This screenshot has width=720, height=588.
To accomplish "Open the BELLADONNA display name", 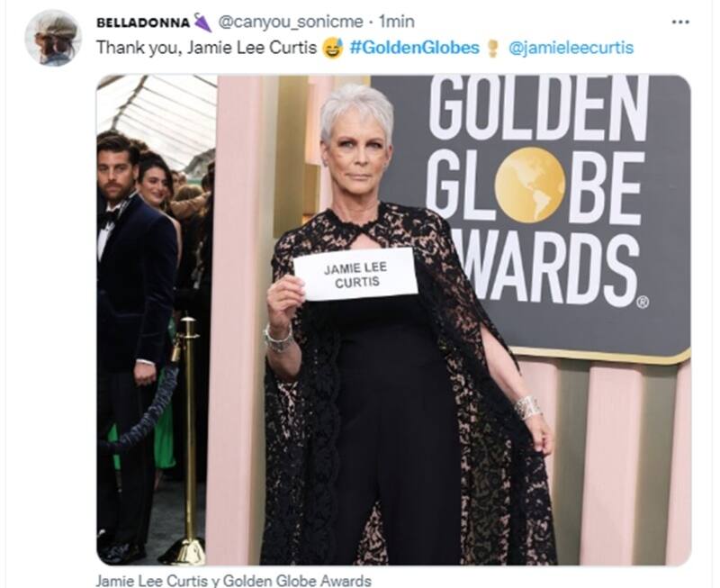I will point(144,23).
